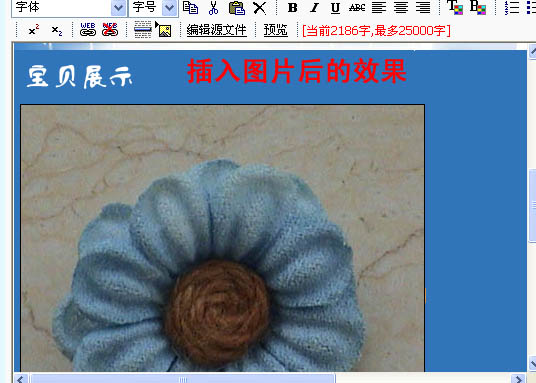Click the horizontal scrollbar thumb
The image size is (536, 383).
pos(183,379)
